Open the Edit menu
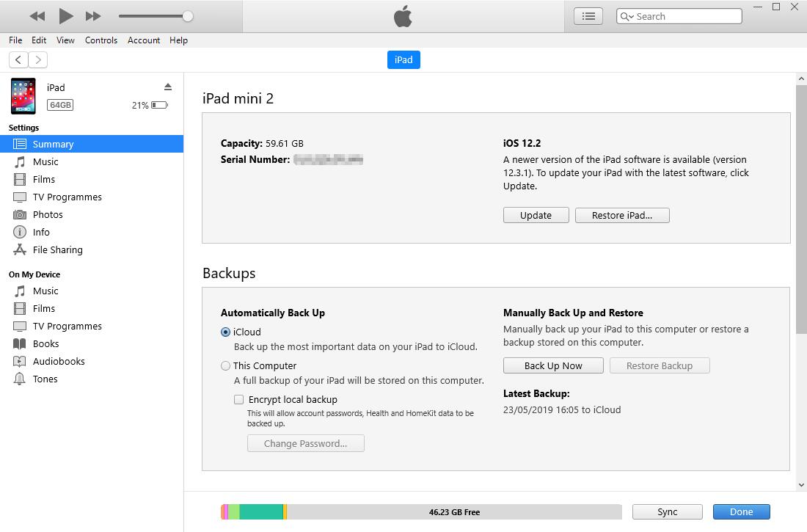This screenshot has width=807, height=532. pos(39,40)
